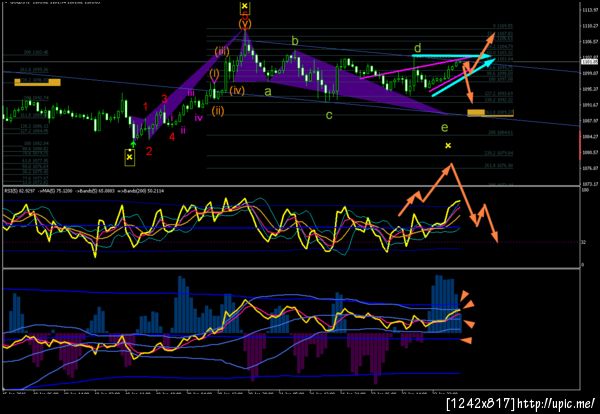Viewport: 600px width, 414px height.
Task: Select the purple "ii" sub-wave label
Action: pos(183,130)
